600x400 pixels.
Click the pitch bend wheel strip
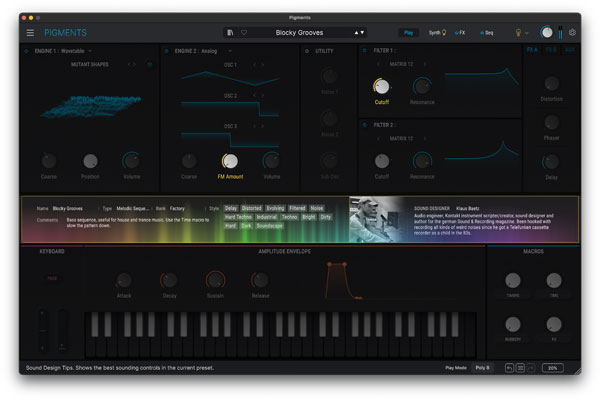42,330
